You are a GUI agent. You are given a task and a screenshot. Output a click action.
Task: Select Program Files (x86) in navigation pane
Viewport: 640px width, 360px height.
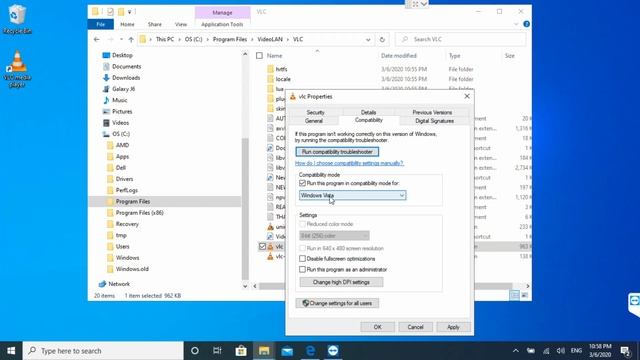pos(140,213)
